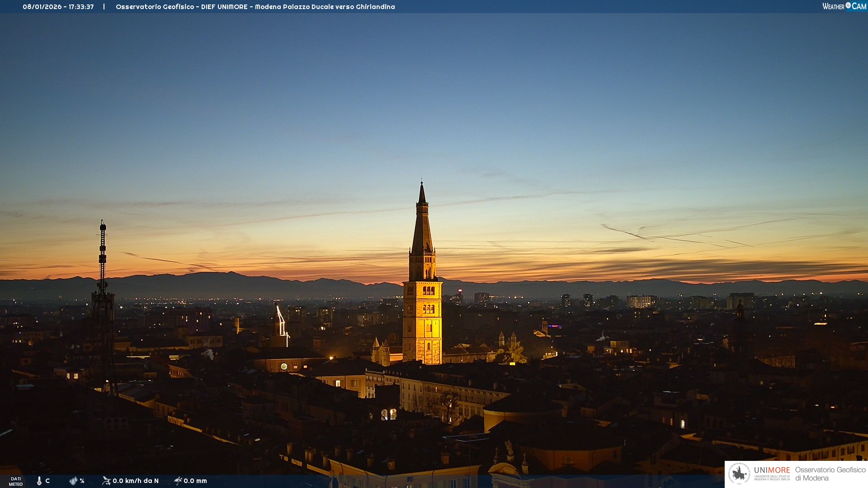Viewport: 868px width, 488px height.
Task: Click the UNIMORE wordmark text
Action: pos(772,470)
